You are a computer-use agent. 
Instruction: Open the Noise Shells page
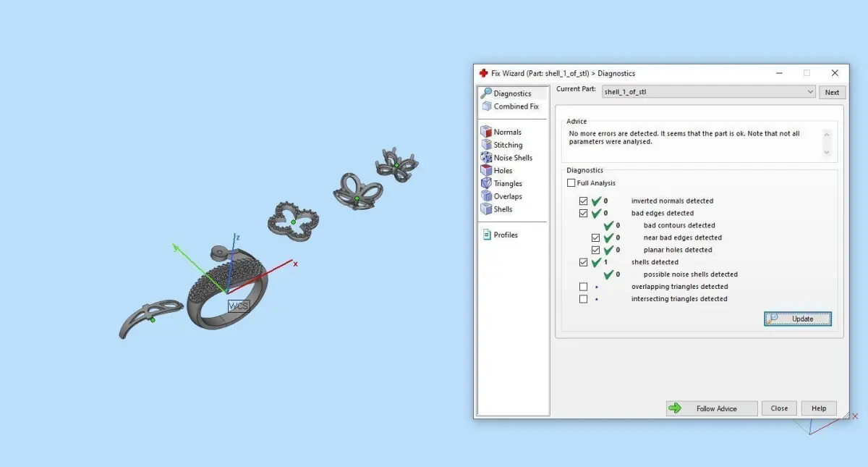point(513,158)
